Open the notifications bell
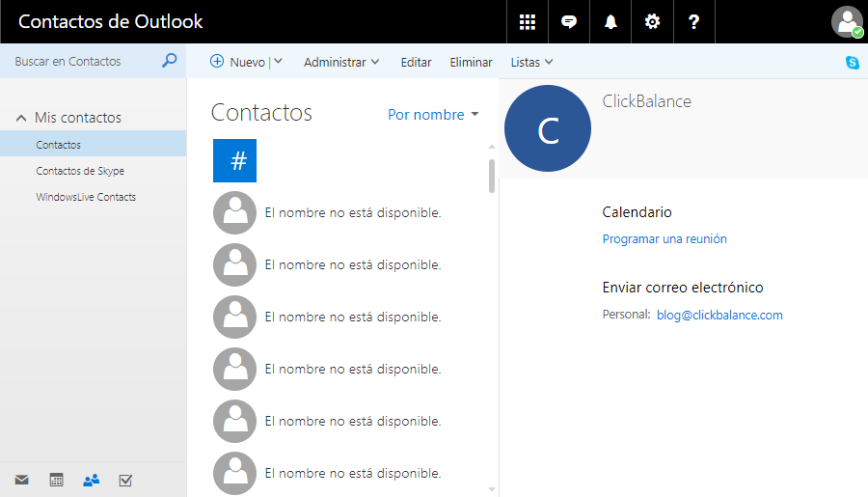 [610, 21]
